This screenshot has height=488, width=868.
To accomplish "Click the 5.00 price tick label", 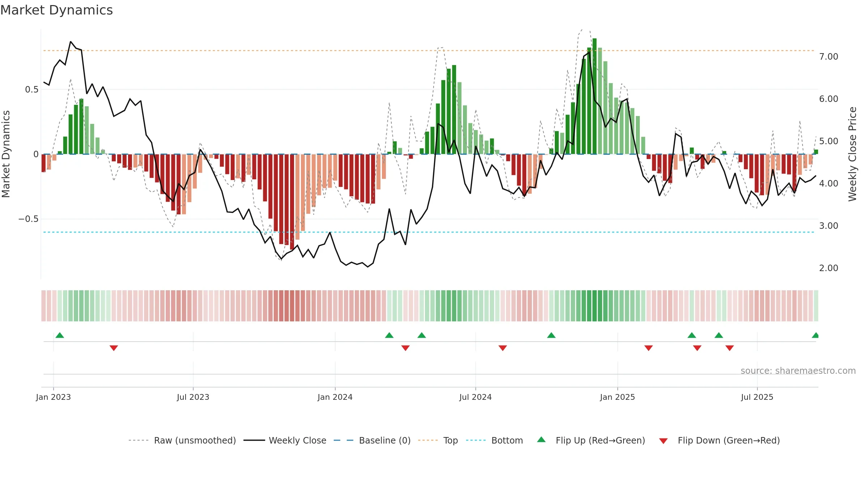I will (829, 141).
